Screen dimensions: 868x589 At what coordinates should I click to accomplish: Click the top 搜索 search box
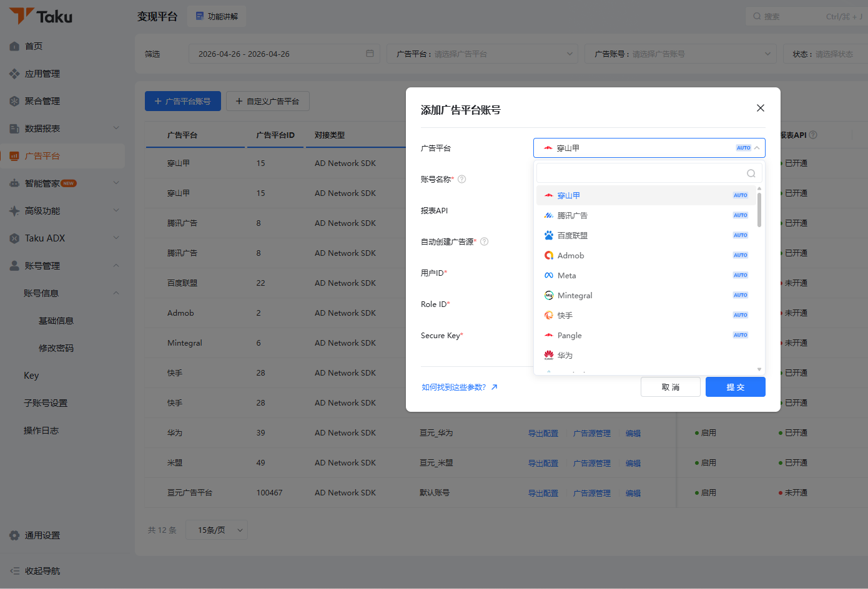click(x=807, y=16)
